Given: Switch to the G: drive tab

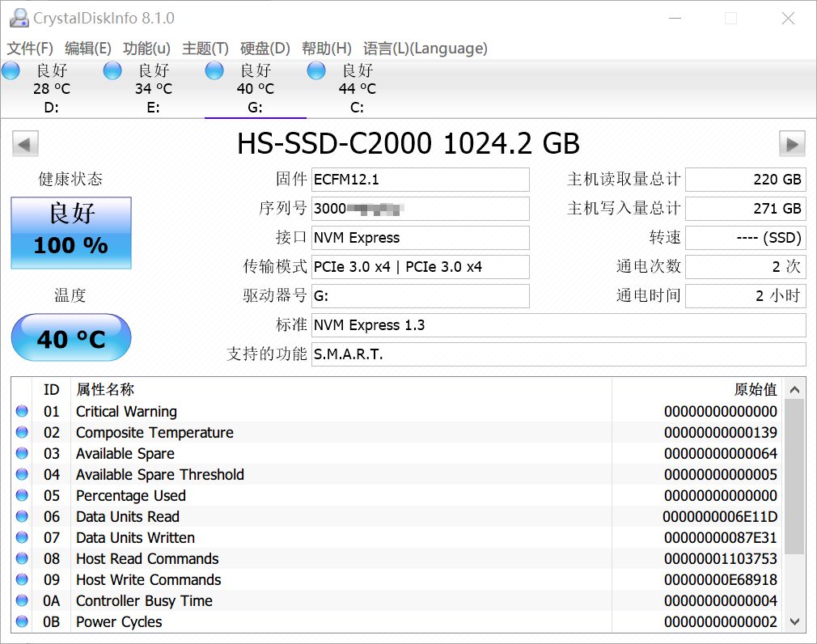Looking at the screenshot, I should (255, 89).
